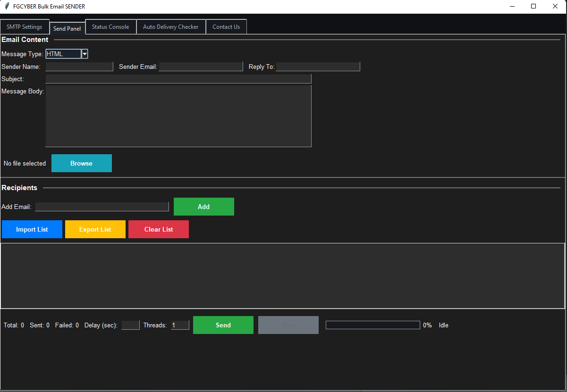Click the Threads count field
Image resolution: width=567 pixels, height=392 pixels.
click(180, 325)
